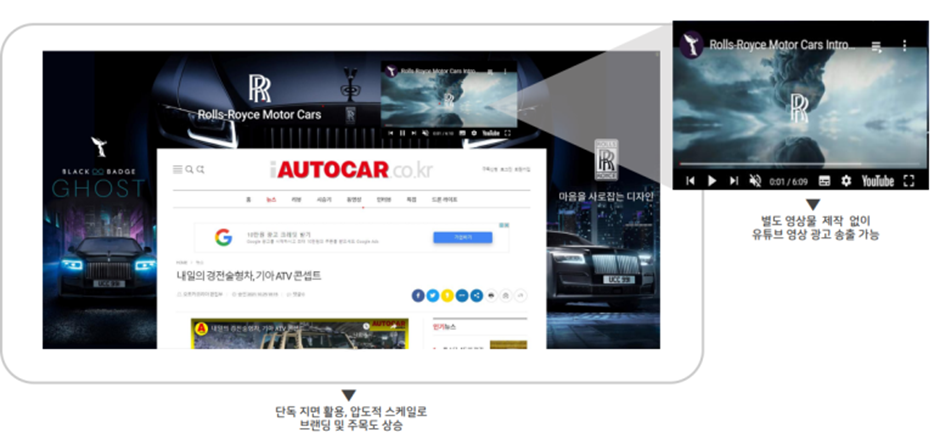Screen dimensions: 940x444
Task: Select the 동영상 navigation tab
Action: (x=354, y=200)
